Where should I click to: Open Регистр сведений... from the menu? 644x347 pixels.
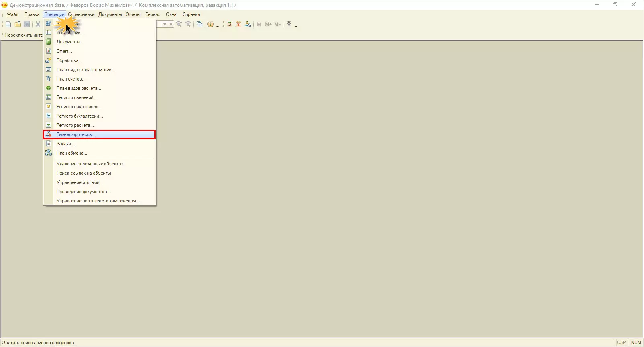click(99, 97)
